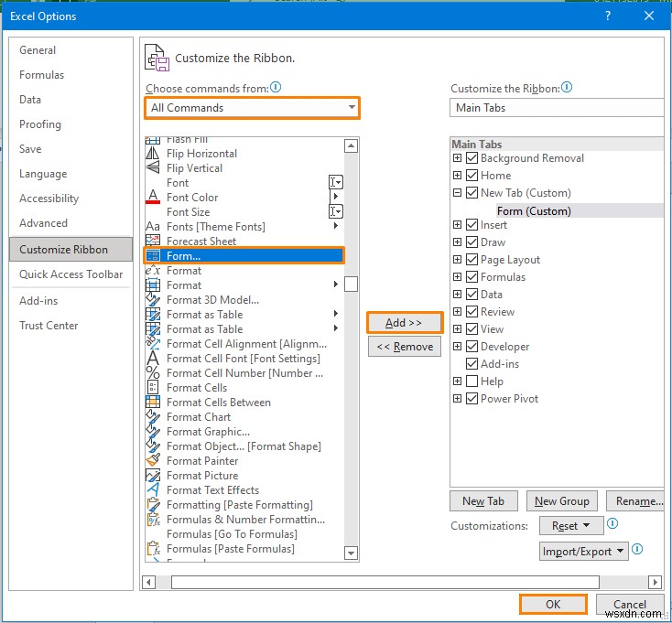The image size is (672, 623).
Task: Expand the Power Pivot node
Action: [457, 398]
